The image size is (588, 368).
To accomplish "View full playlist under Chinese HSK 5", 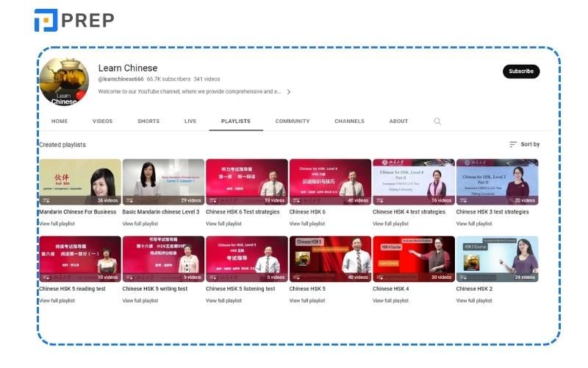I will [307, 301].
